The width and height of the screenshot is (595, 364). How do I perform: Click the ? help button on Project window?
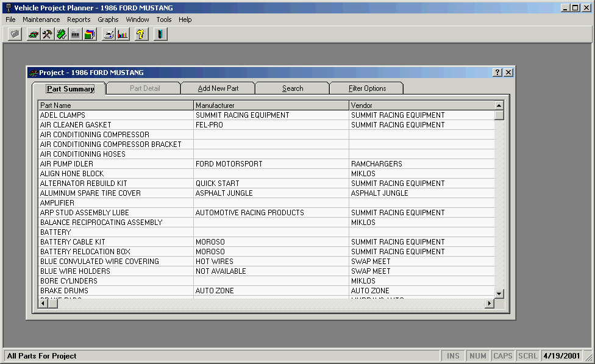click(x=497, y=73)
